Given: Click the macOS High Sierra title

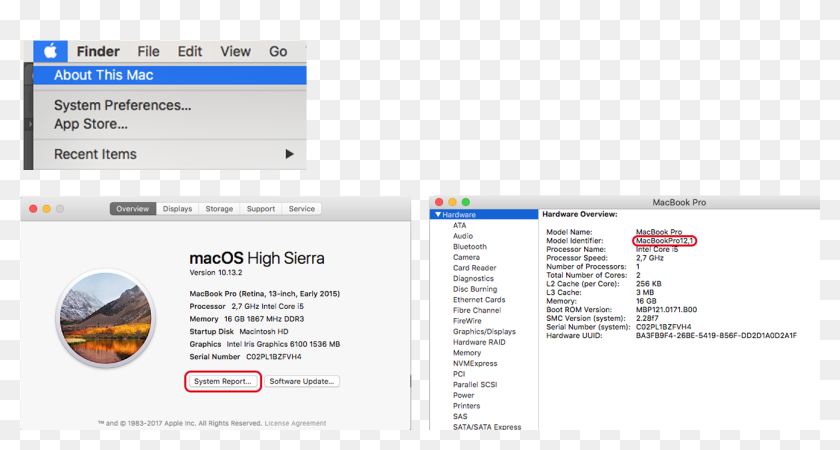Looking at the screenshot, I should click(x=257, y=259).
